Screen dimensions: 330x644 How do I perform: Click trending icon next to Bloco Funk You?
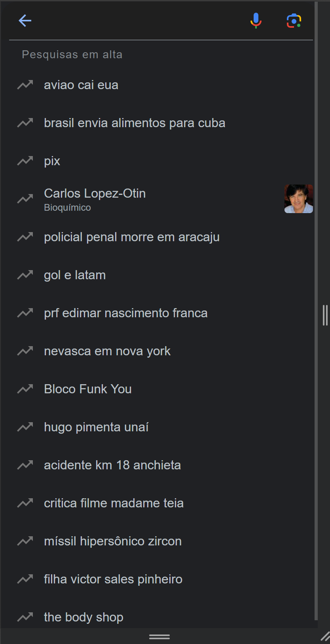click(25, 389)
